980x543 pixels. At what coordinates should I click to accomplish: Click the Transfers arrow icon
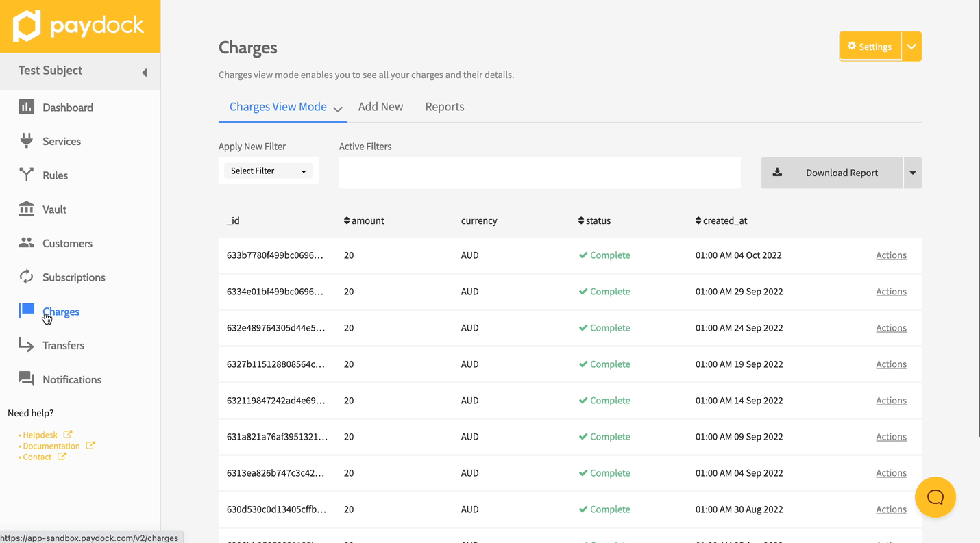coord(26,344)
